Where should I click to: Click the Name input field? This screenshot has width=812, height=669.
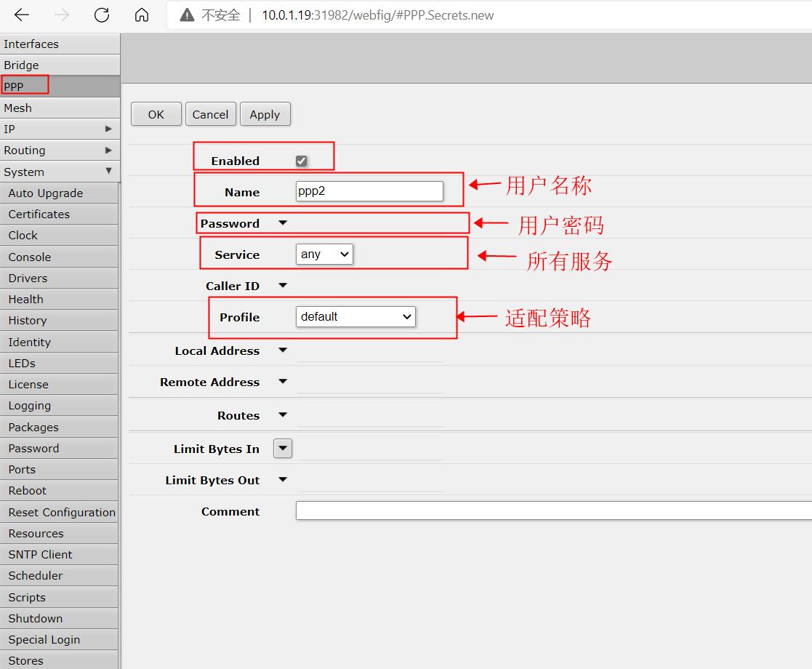[x=369, y=191]
